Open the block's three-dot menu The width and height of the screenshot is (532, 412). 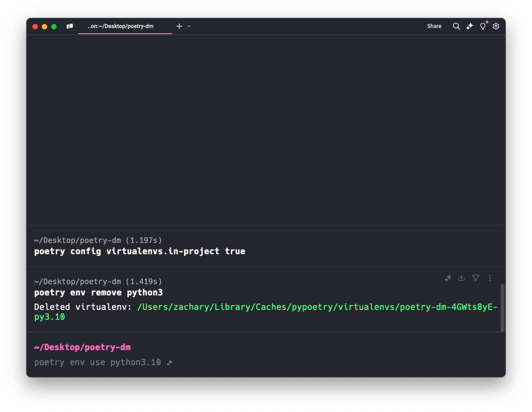(x=490, y=278)
